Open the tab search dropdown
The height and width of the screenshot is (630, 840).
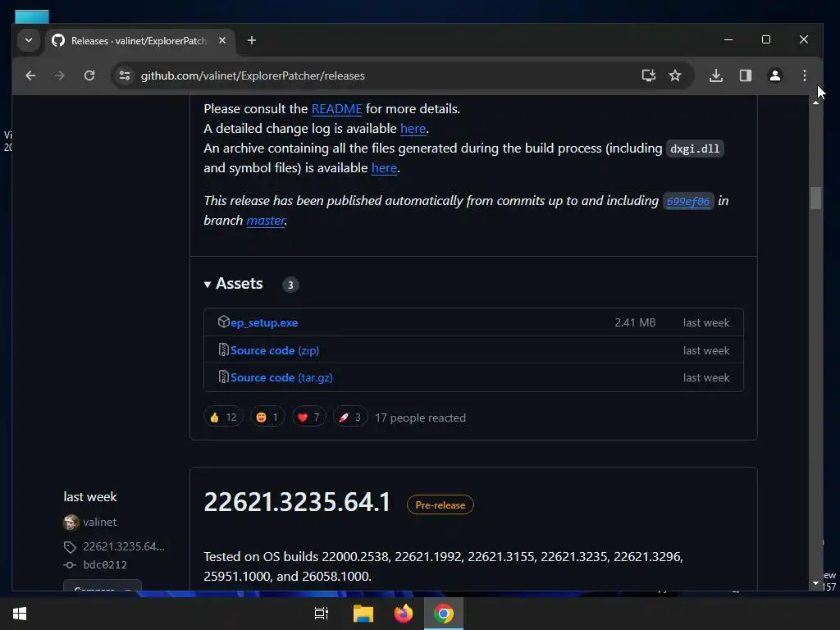click(x=29, y=40)
